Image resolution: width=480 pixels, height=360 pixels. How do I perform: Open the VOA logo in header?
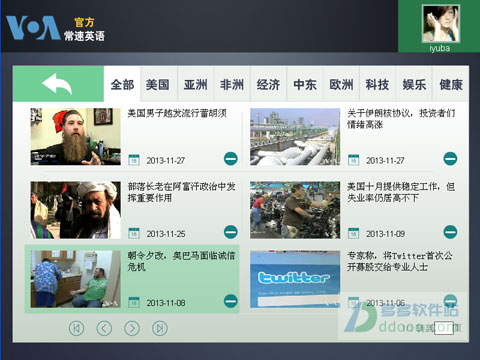tap(33, 28)
